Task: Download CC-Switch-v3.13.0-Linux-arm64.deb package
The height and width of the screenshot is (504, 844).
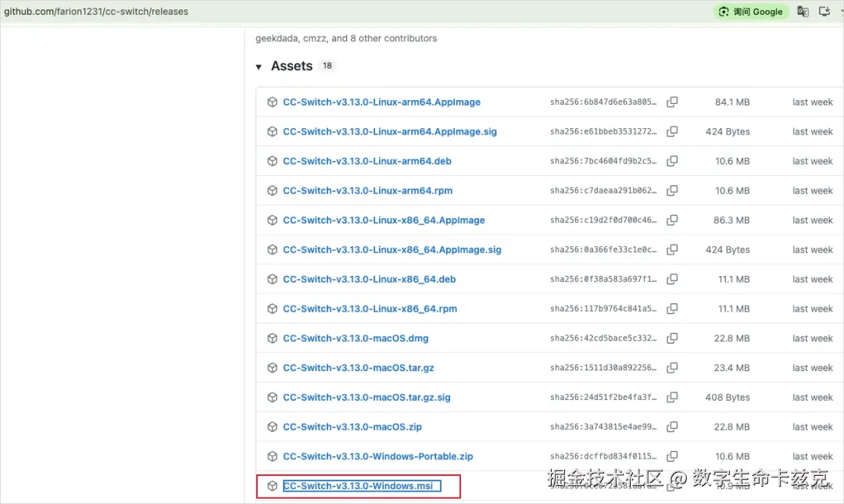Action: [367, 161]
